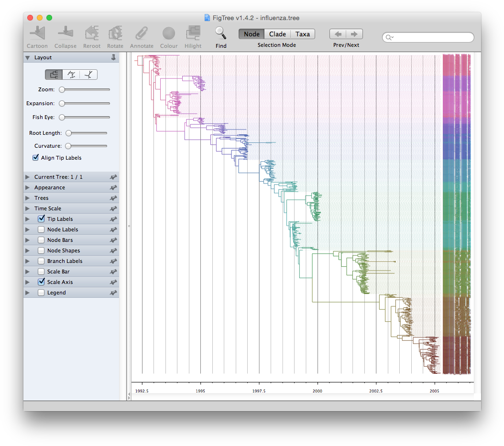
Task: Select Clade selection mode
Action: coord(277,34)
